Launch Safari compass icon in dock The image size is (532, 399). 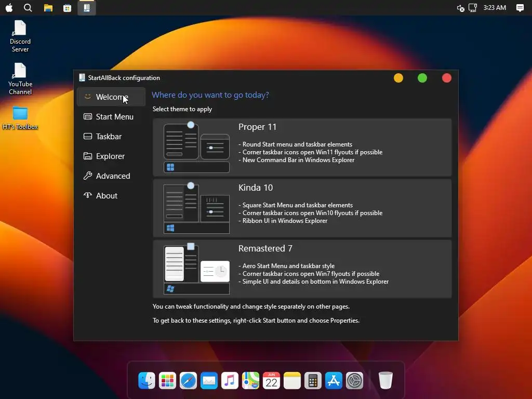pos(188,380)
